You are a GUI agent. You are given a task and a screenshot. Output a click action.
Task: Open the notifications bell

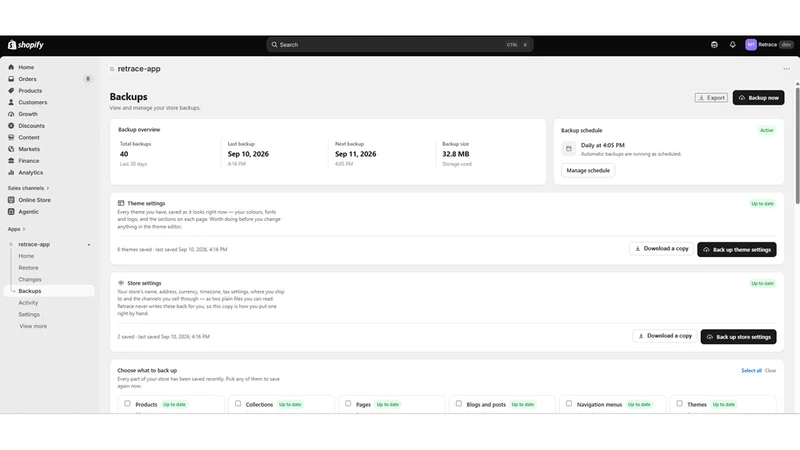(733, 45)
